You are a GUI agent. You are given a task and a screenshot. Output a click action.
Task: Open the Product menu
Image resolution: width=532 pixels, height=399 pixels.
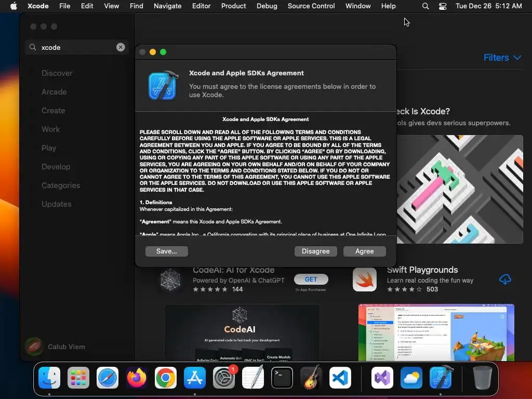tap(233, 6)
